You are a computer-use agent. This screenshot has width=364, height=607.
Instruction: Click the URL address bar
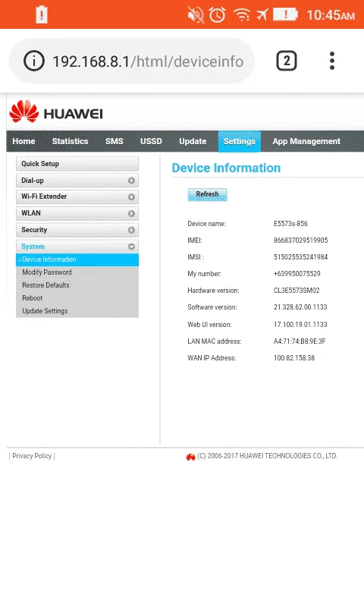point(132,61)
